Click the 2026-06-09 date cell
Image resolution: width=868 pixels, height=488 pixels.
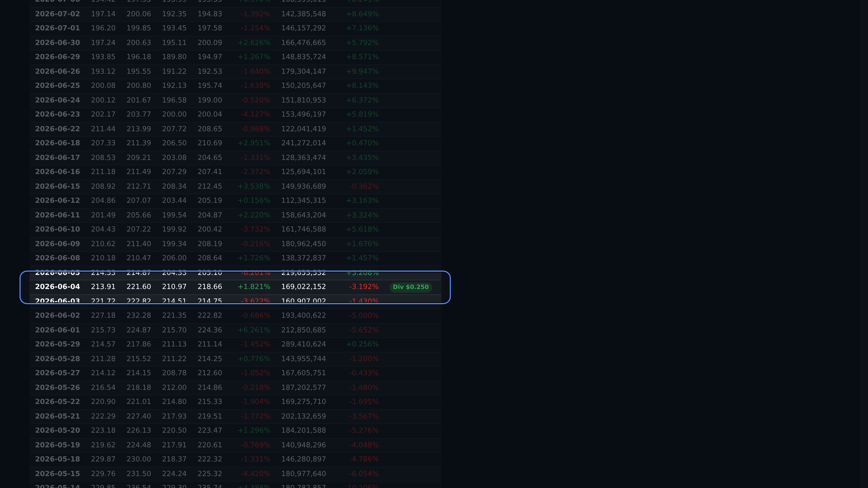tap(58, 244)
